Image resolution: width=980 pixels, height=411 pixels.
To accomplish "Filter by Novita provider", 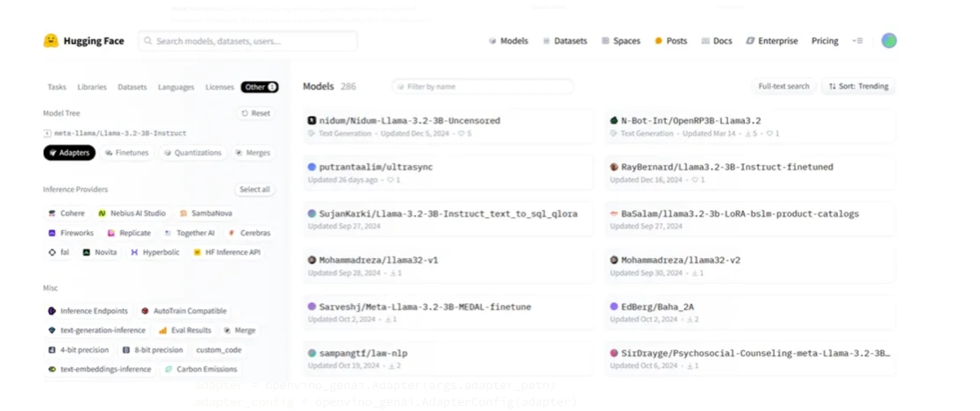I will point(100,252).
